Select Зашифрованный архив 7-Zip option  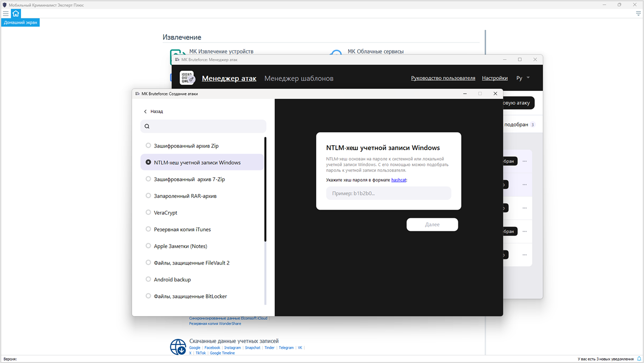[x=202, y=179]
